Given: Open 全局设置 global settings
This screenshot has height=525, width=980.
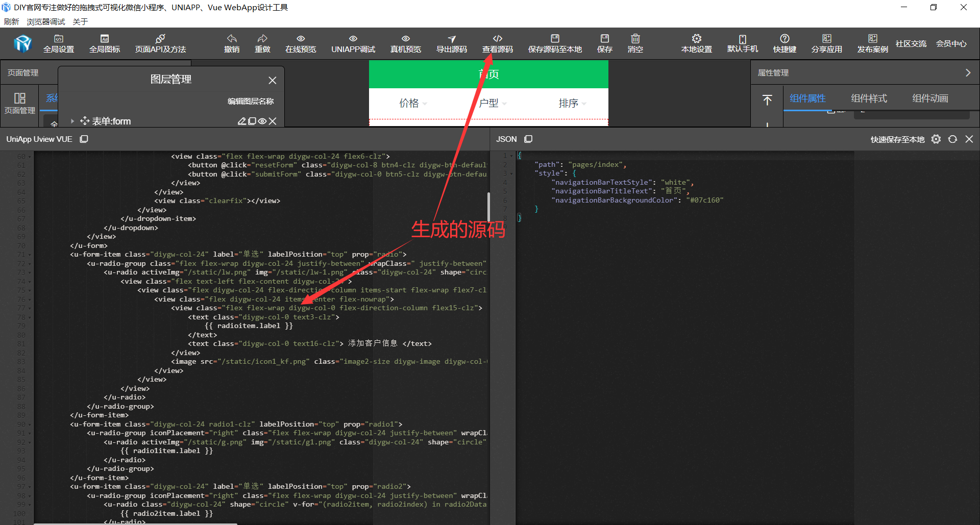Looking at the screenshot, I should 59,44.
